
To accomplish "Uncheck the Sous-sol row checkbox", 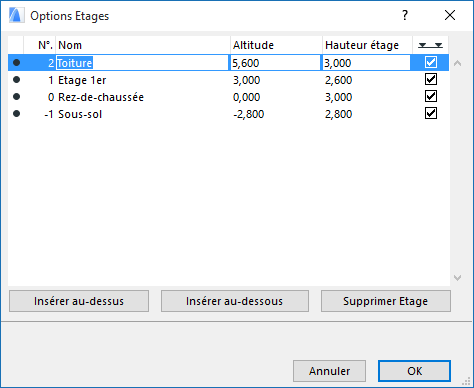I will point(431,113).
